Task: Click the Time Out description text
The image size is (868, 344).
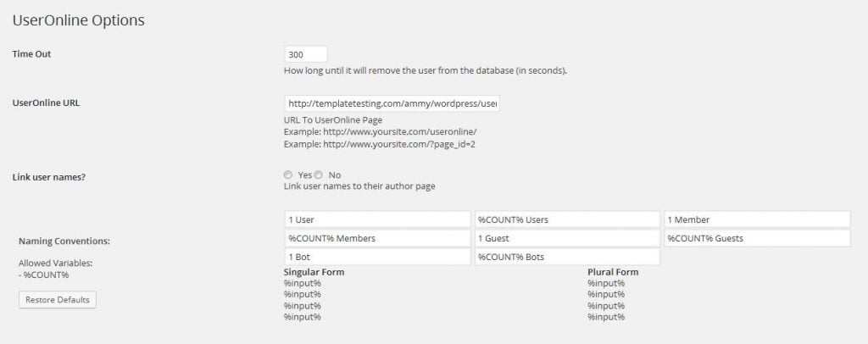Action: (425, 70)
